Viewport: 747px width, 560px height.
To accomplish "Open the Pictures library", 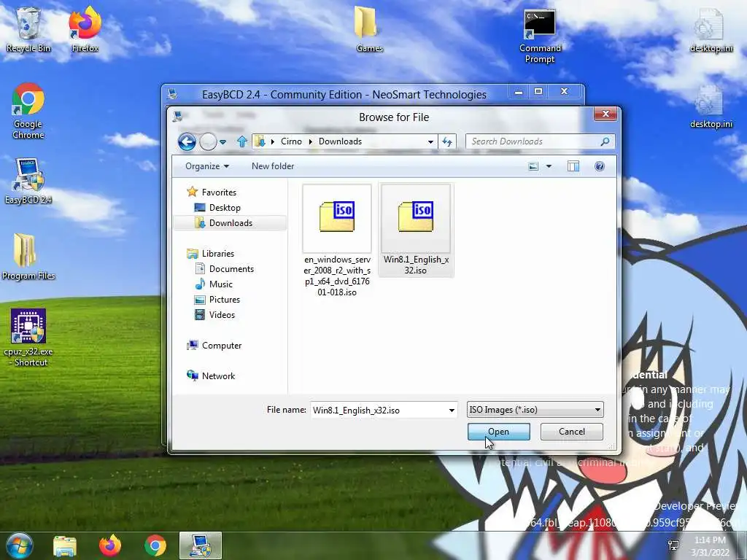I will (x=225, y=300).
